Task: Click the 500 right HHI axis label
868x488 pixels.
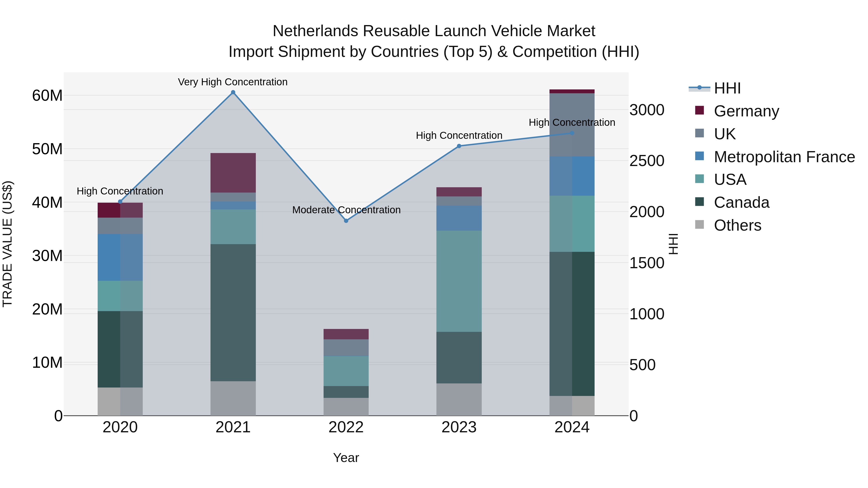Action: pos(643,365)
